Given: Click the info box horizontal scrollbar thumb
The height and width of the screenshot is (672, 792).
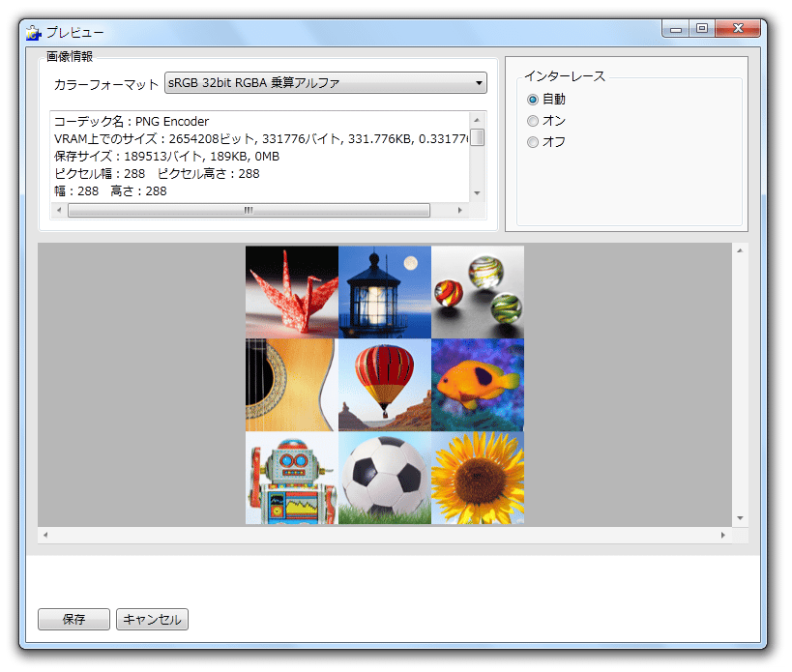Looking at the screenshot, I should [x=249, y=210].
